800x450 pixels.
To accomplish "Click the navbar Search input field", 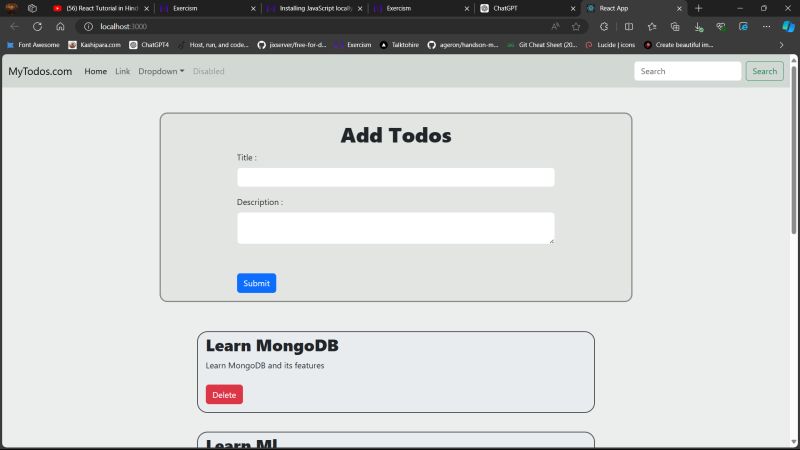I will (687, 71).
